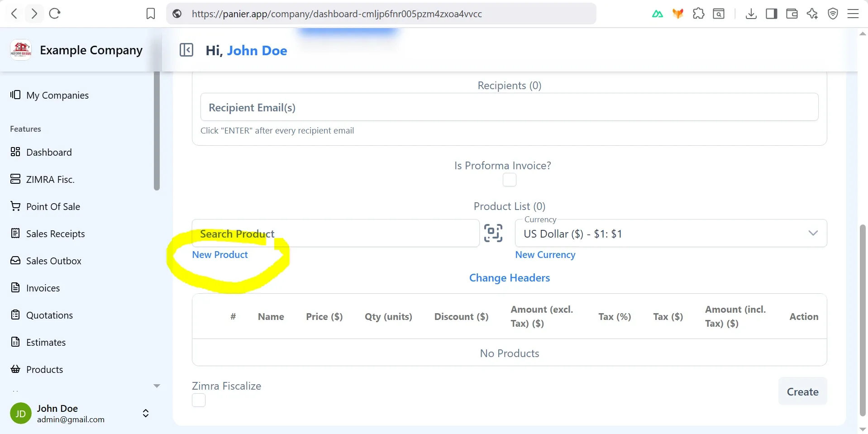Image resolution: width=868 pixels, height=434 pixels.
Task: Check the Is Proforma Invoice checkbox
Action: tap(510, 180)
